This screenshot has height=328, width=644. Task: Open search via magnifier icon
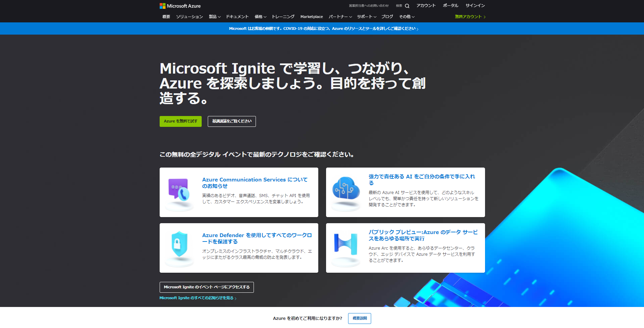(x=407, y=6)
